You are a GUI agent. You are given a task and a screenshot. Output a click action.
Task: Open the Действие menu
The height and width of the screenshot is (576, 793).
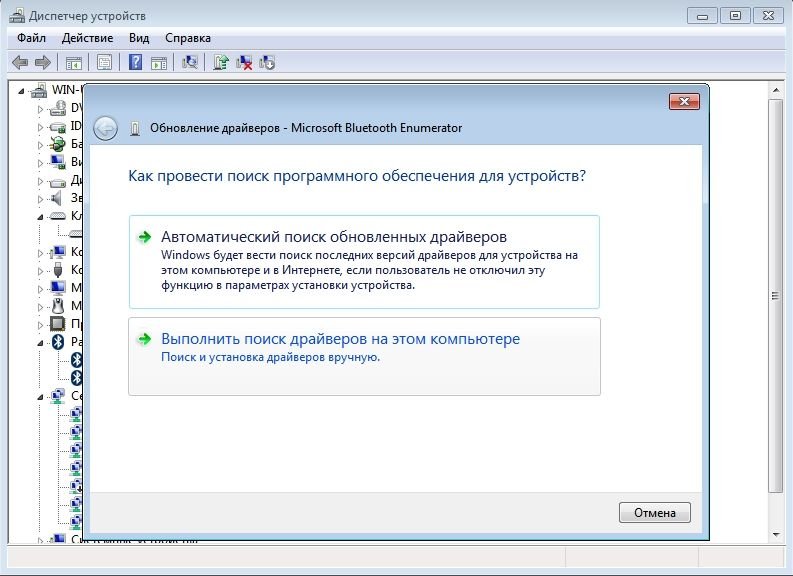pos(87,38)
